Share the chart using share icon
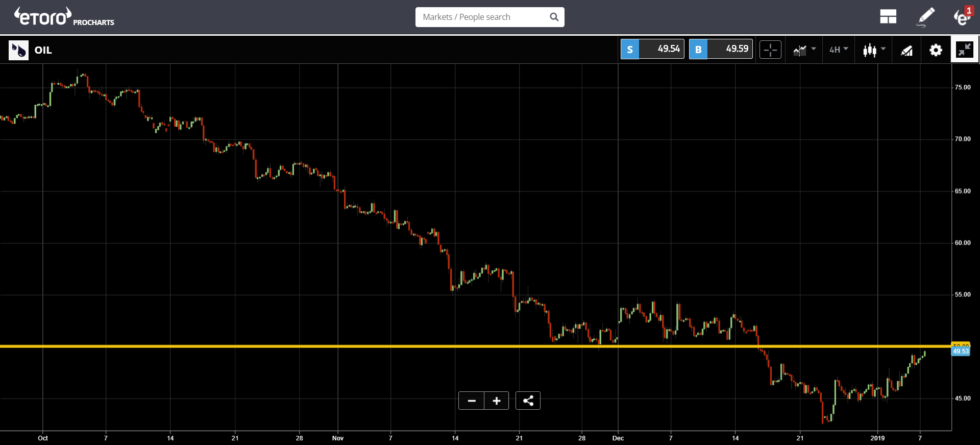This screenshot has height=445, width=980. [529, 401]
